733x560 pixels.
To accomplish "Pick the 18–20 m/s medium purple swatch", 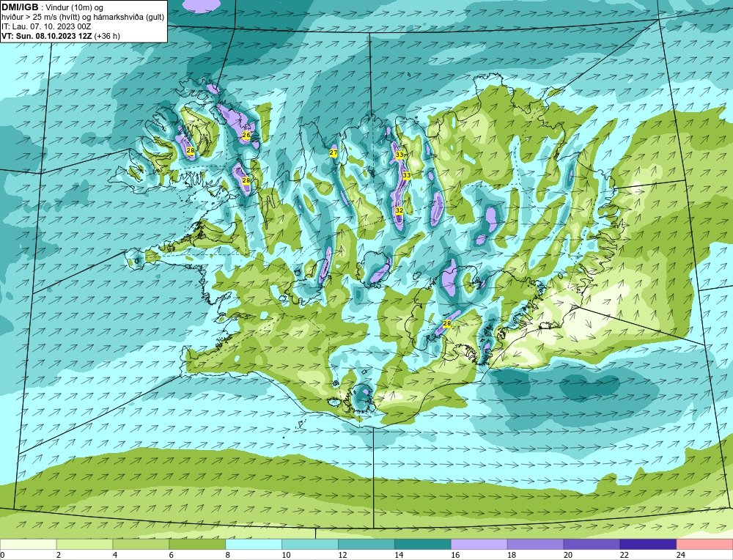I will click(x=535, y=544).
